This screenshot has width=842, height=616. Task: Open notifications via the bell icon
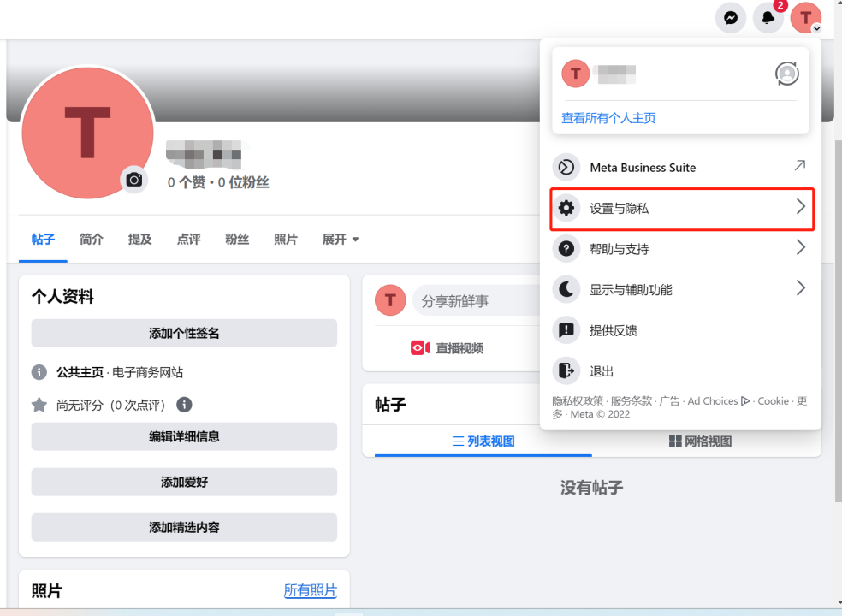(x=768, y=18)
